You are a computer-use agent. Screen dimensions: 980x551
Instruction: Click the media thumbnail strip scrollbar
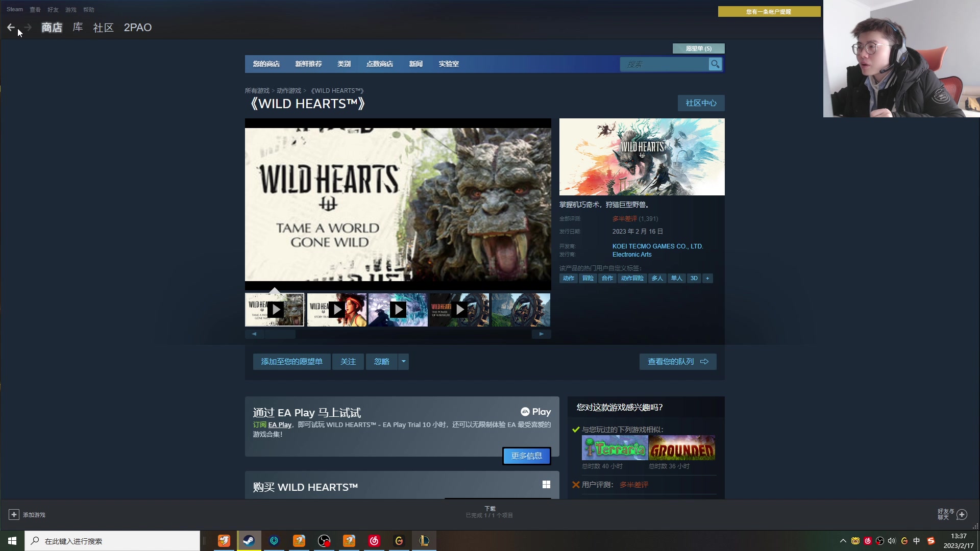coord(280,334)
